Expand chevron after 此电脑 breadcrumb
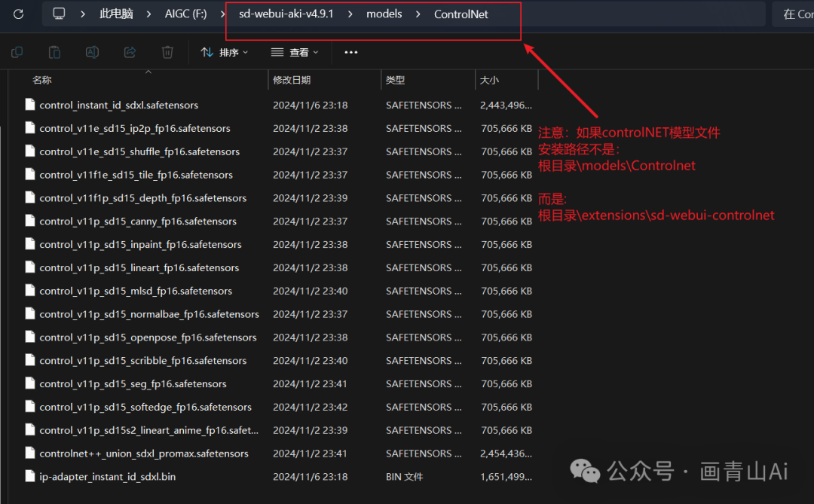 pyautogui.click(x=148, y=14)
